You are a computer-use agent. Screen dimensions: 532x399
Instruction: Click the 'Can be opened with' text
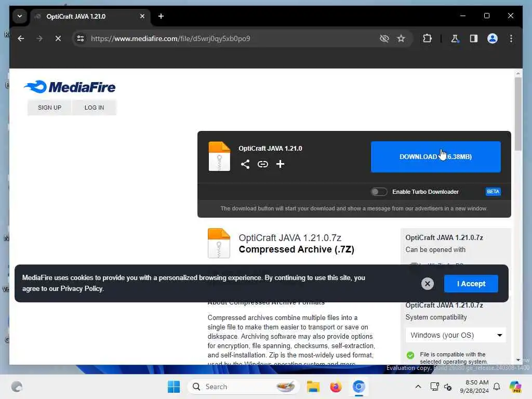pos(435,250)
